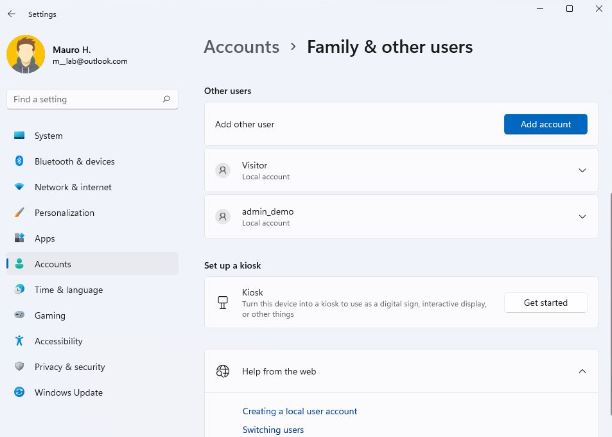Click Accounts in the breadcrumb
The image size is (612, 437).
242,47
